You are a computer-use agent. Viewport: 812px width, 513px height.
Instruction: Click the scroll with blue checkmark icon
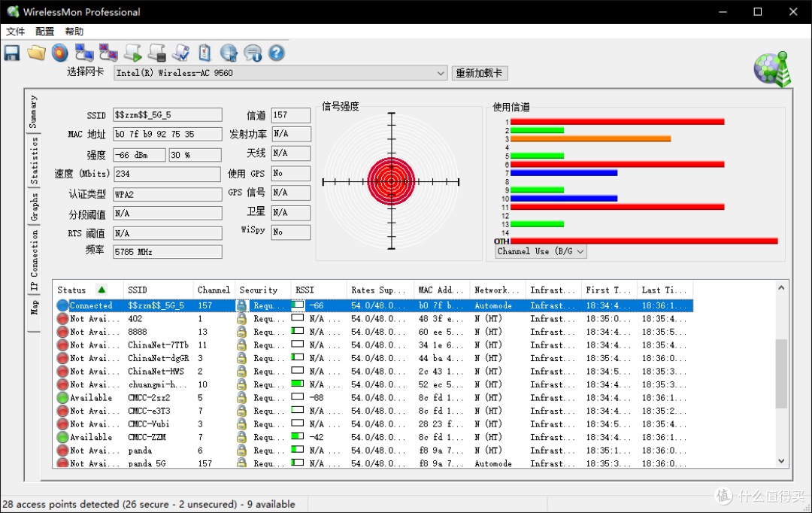click(x=180, y=53)
